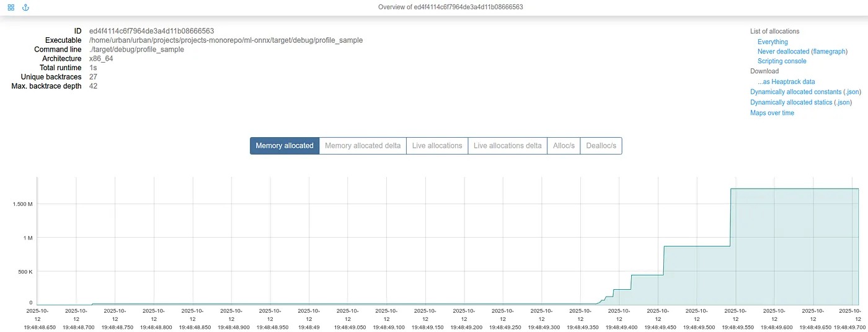Open the flamegraph link for never deallocated
This screenshot has height=332, width=868.
click(830, 52)
